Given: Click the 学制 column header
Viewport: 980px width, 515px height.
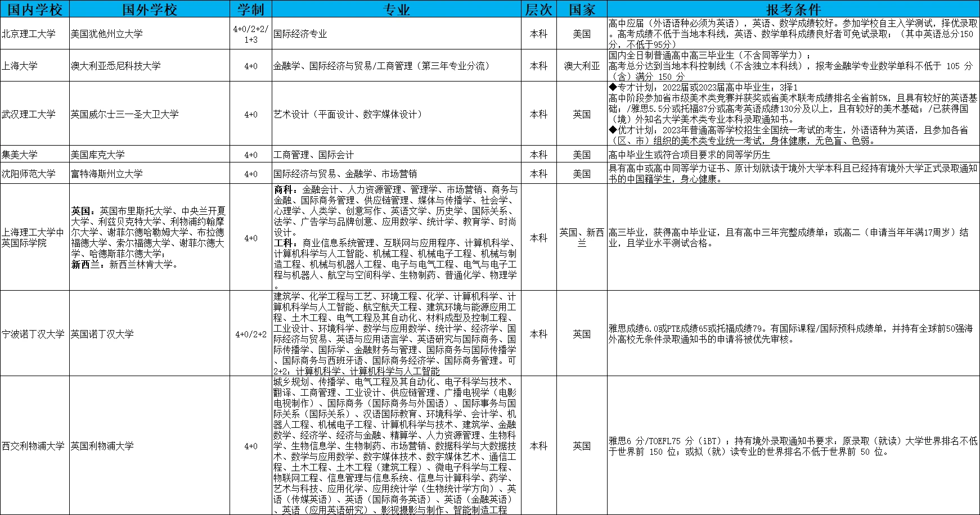Looking at the screenshot, I should (251, 9).
